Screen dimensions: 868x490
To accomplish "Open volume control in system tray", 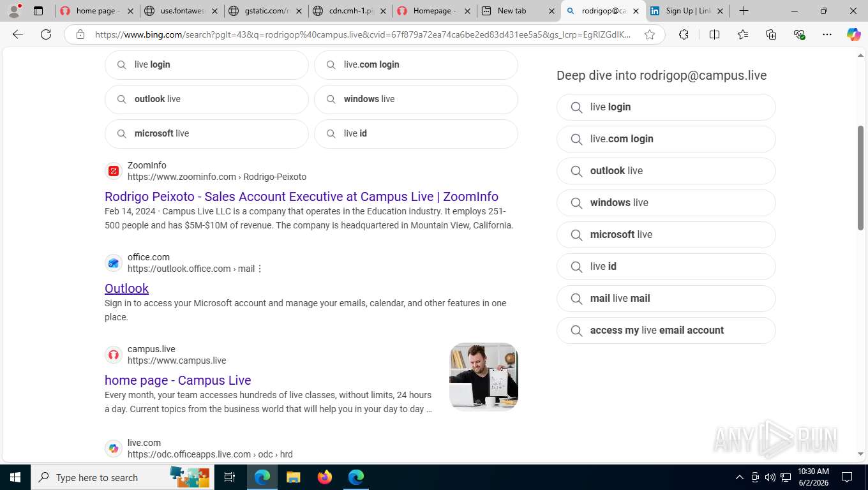I will 770,477.
